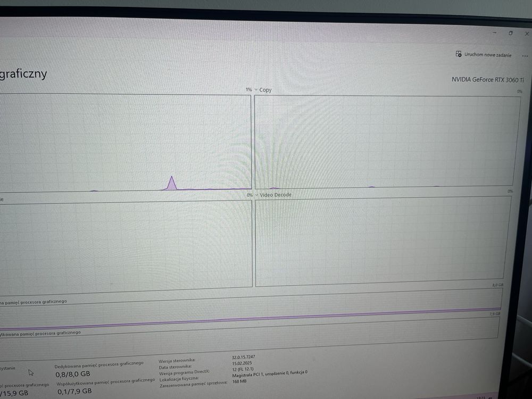
Task: Click the DirectX value 12 (FL 12.1)
Action: click(x=243, y=369)
